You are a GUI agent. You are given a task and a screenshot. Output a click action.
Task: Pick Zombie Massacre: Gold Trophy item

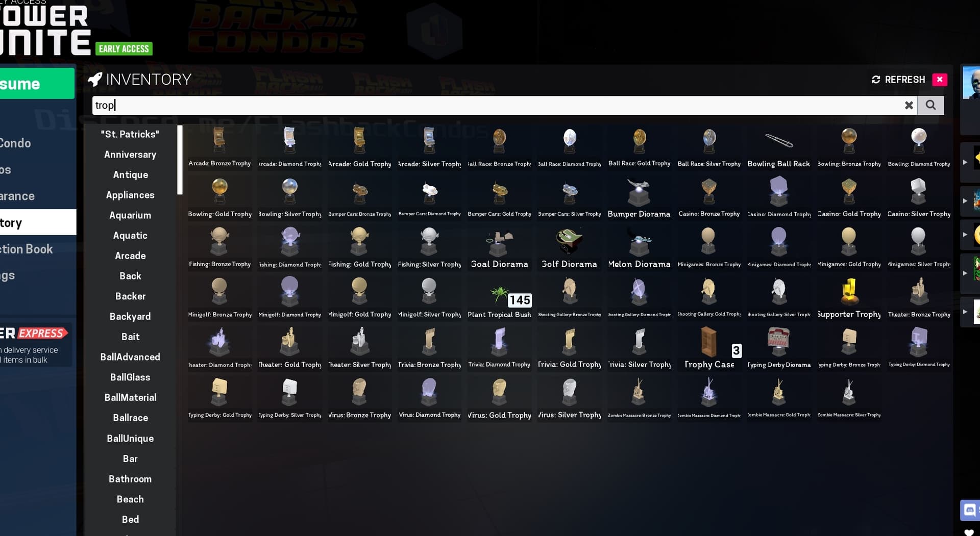click(x=779, y=399)
